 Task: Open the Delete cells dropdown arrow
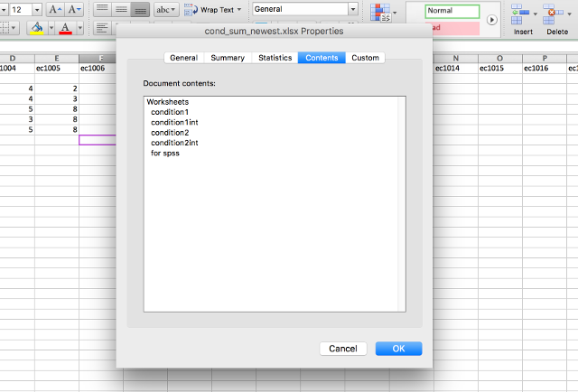click(569, 14)
